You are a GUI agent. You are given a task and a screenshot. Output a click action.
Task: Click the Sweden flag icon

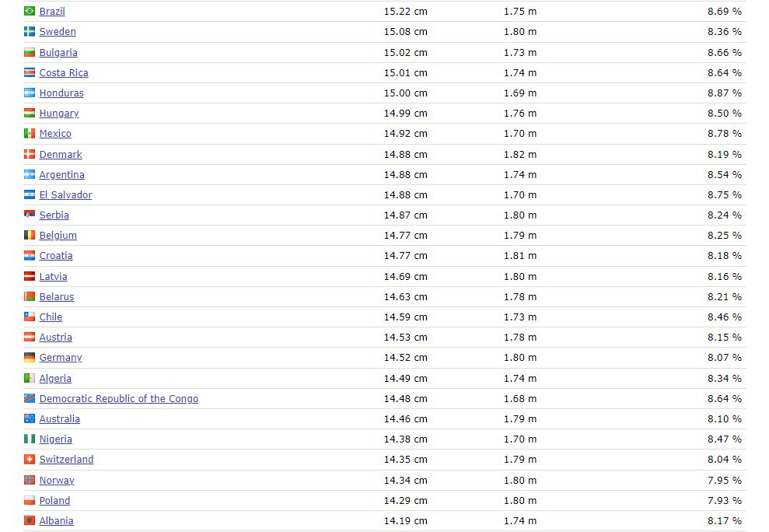(30, 32)
